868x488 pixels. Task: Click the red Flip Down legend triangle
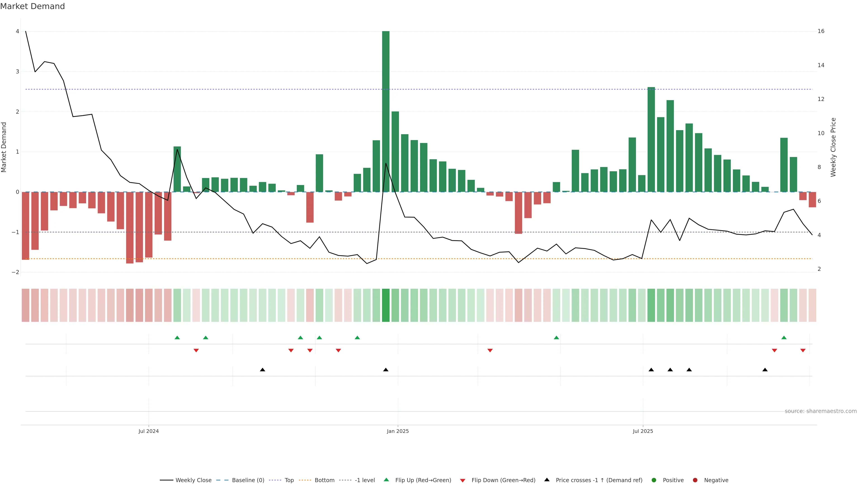(463, 480)
